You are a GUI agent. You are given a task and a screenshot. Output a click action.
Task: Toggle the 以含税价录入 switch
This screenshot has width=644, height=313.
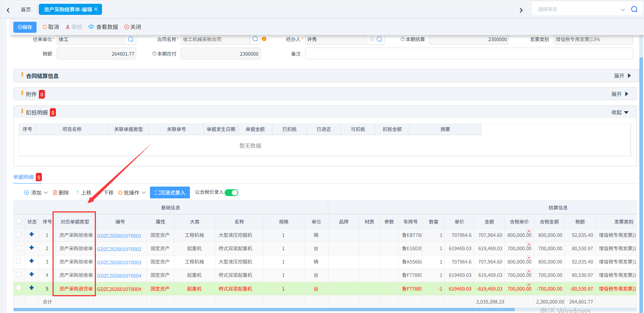pyautogui.click(x=231, y=193)
